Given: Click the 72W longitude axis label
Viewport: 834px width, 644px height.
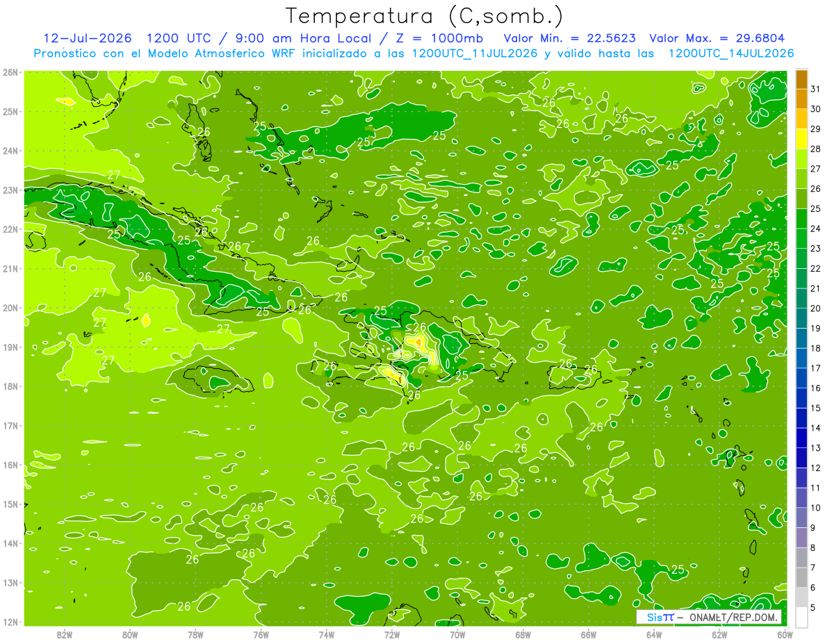Looking at the screenshot, I should (392, 634).
